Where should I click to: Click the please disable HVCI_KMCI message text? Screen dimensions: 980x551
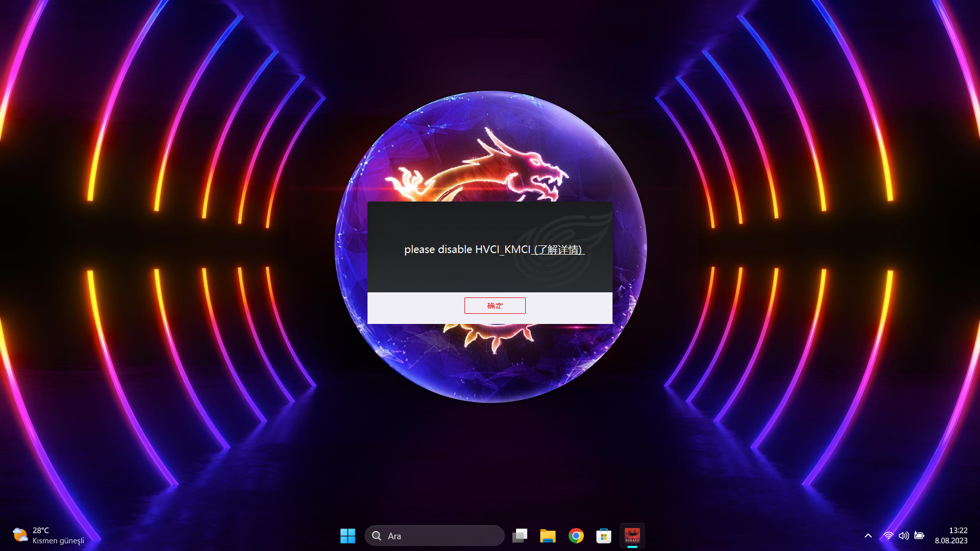point(467,249)
